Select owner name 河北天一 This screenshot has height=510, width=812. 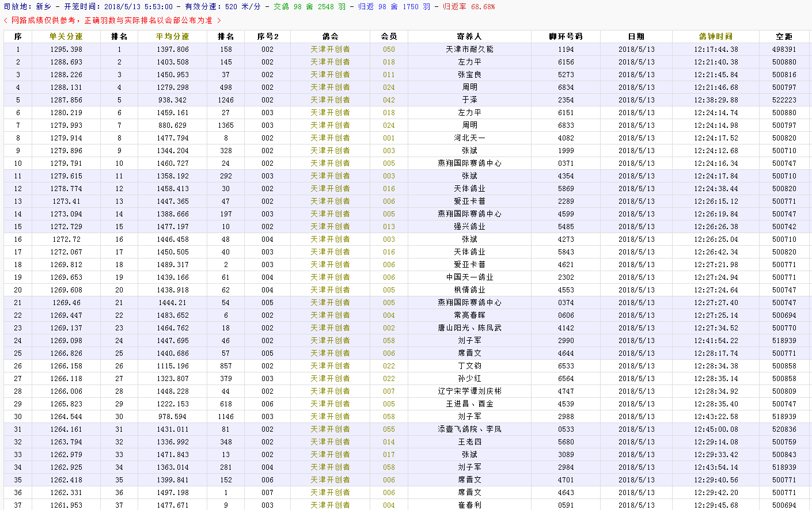(x=469, y=138)
